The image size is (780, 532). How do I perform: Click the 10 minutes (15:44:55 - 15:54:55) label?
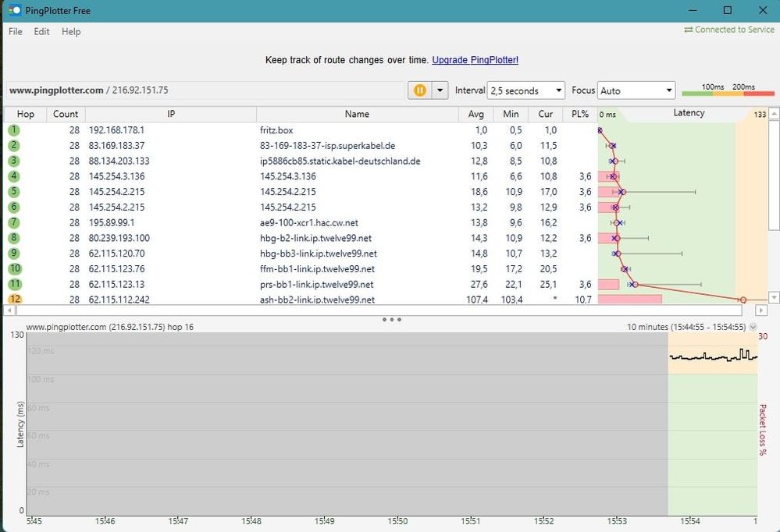click(x=686, y=327)
